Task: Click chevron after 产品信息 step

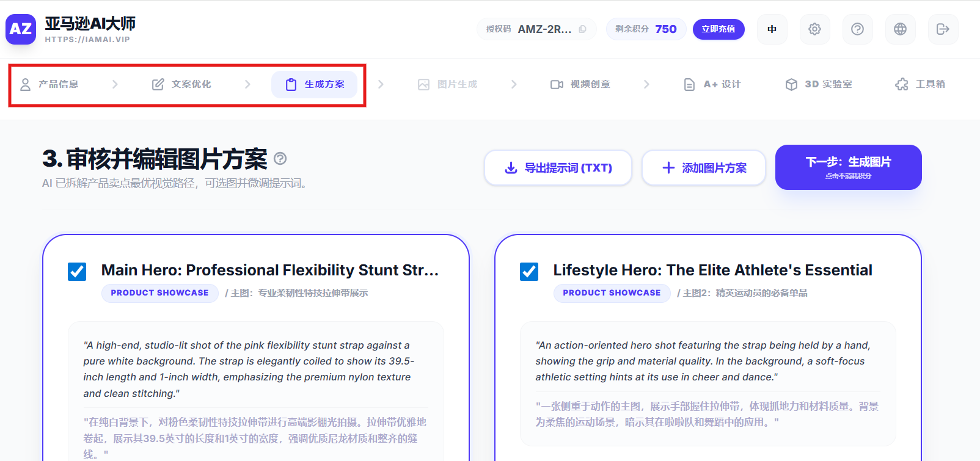Action: (x=115, y=84)
